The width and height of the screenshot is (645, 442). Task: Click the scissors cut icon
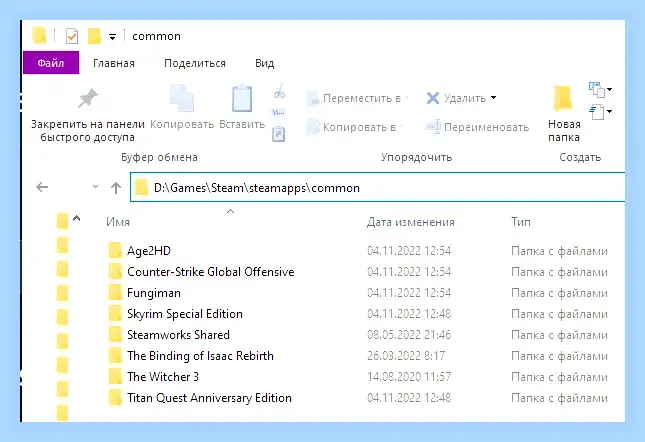279,91
